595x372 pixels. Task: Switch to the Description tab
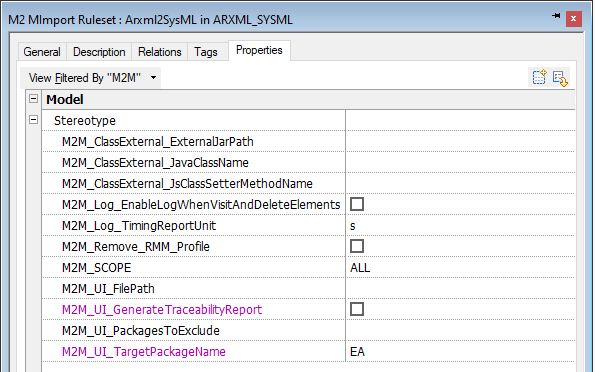point(99,52)
